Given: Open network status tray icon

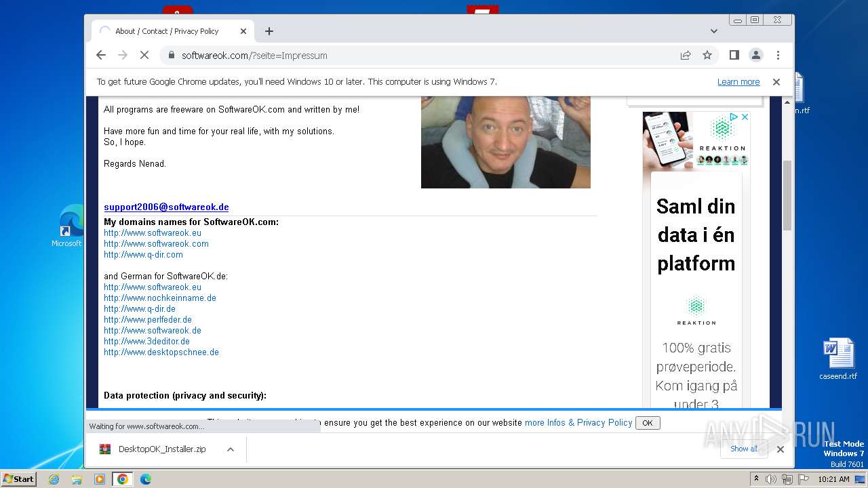Looking at the screenshot, I should tap(787, 479).
